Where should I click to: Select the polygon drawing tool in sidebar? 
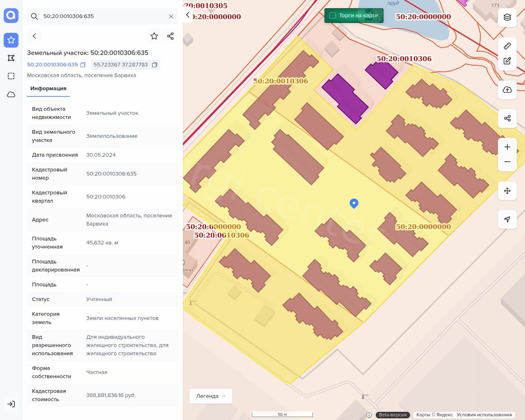[11, 58]
